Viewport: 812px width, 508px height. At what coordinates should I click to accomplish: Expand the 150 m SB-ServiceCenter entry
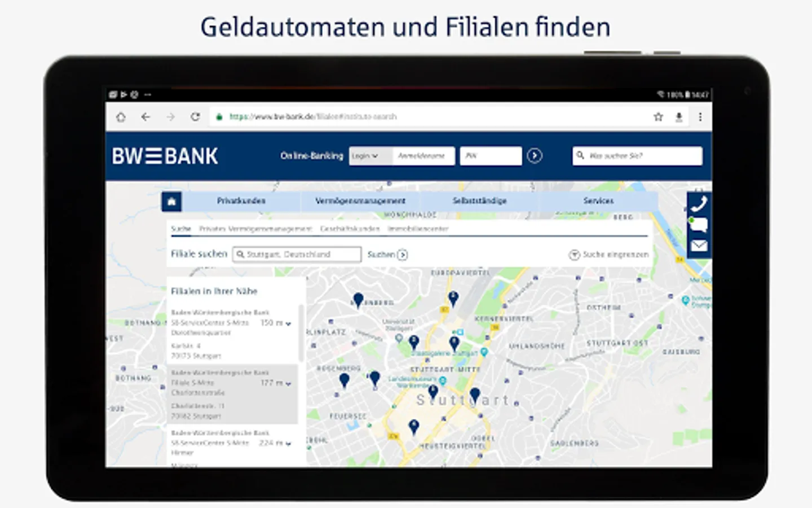288,323
